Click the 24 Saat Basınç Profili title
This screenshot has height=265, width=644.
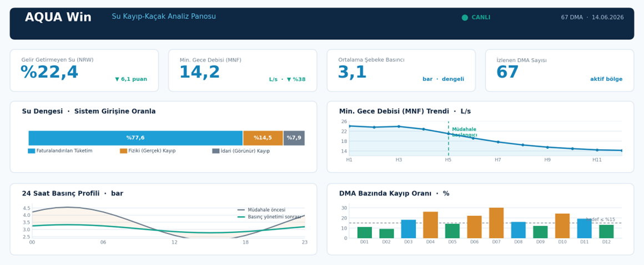point(73,193)
